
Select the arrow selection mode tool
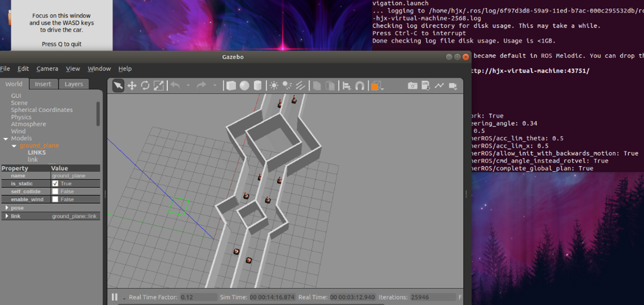[x=118, y=85]
